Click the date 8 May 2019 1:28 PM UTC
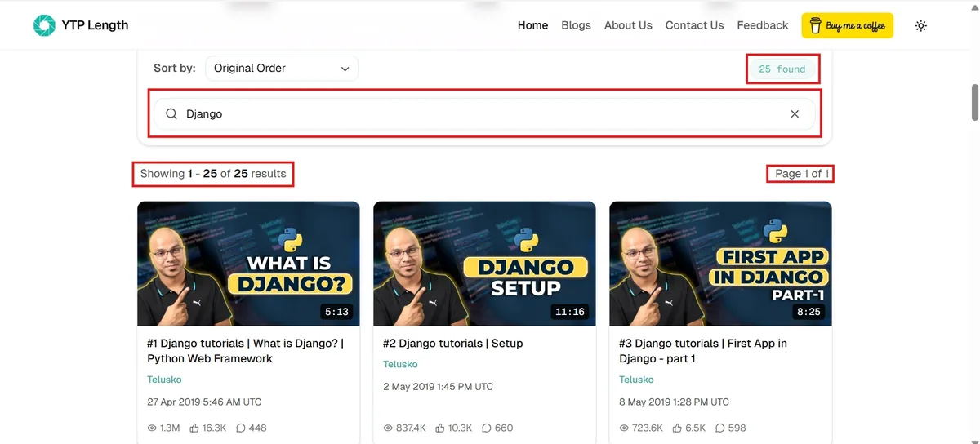The width and height of the screenshot is (980, 444). click(x=674, y=402)
